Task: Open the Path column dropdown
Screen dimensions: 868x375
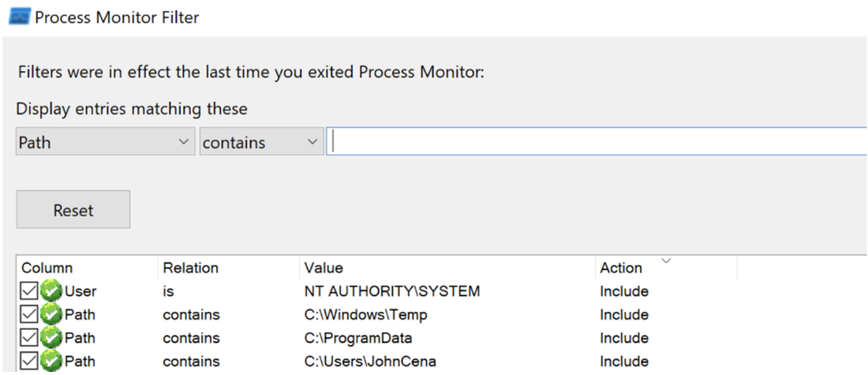Action: coord(105,142)
